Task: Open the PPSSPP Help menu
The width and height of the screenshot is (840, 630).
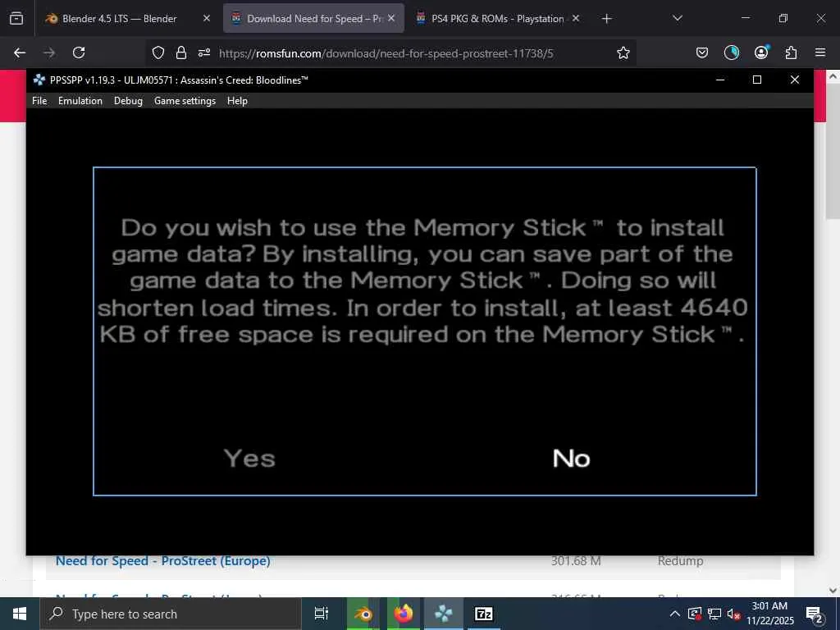Action: (237, 101)
